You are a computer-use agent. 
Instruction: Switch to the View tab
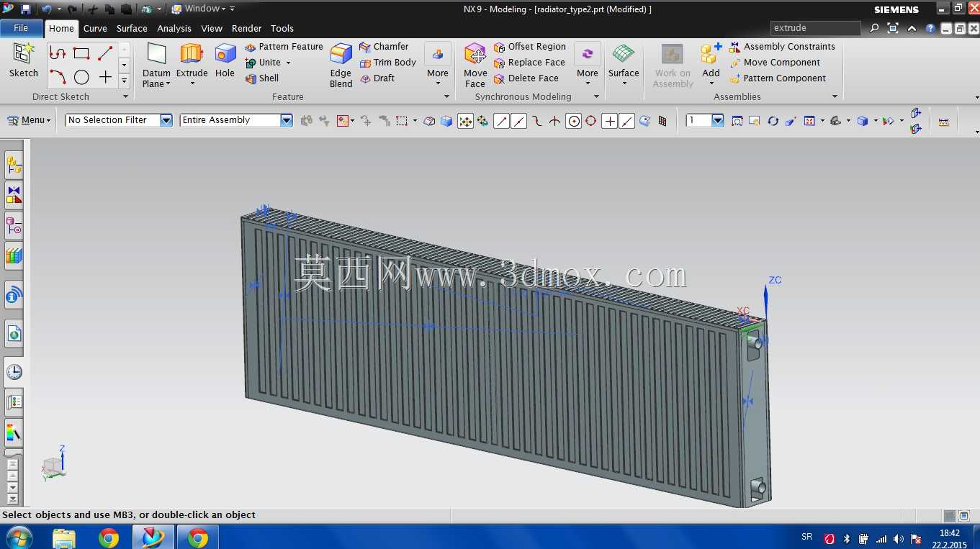click(x=212, y=29)
